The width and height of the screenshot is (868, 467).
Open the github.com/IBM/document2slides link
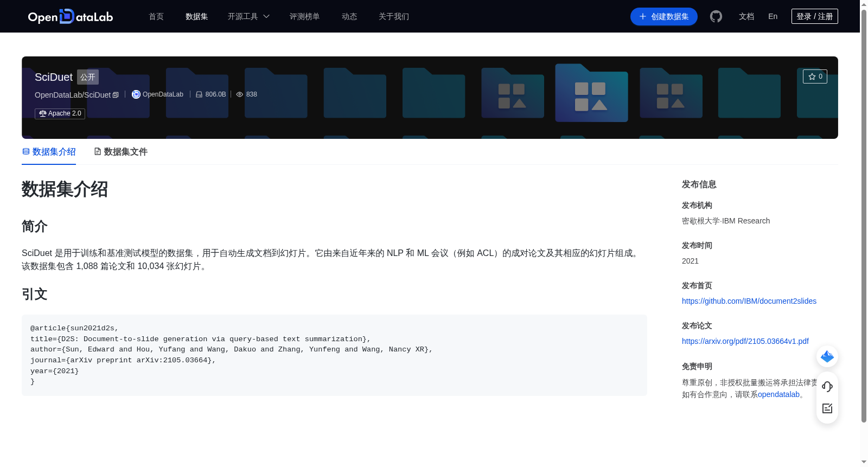749,301
